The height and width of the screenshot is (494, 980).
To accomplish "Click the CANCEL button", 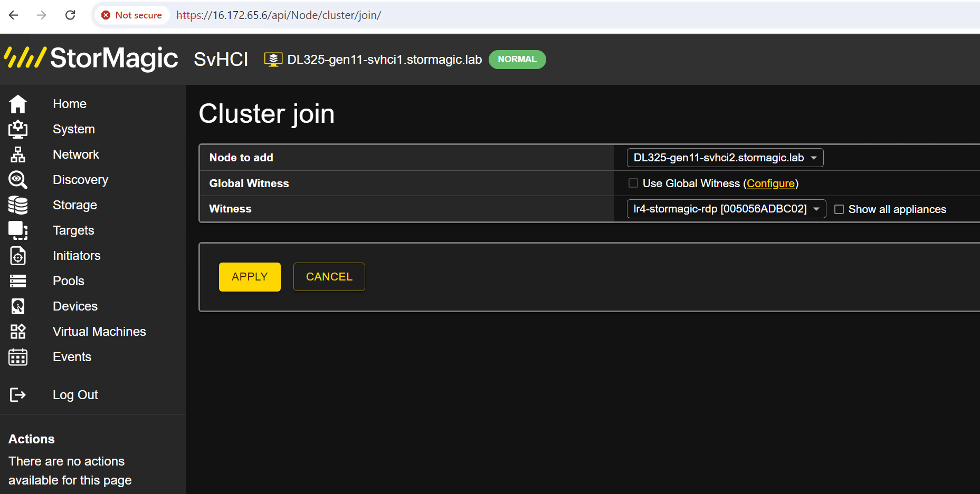I will 329,277.
